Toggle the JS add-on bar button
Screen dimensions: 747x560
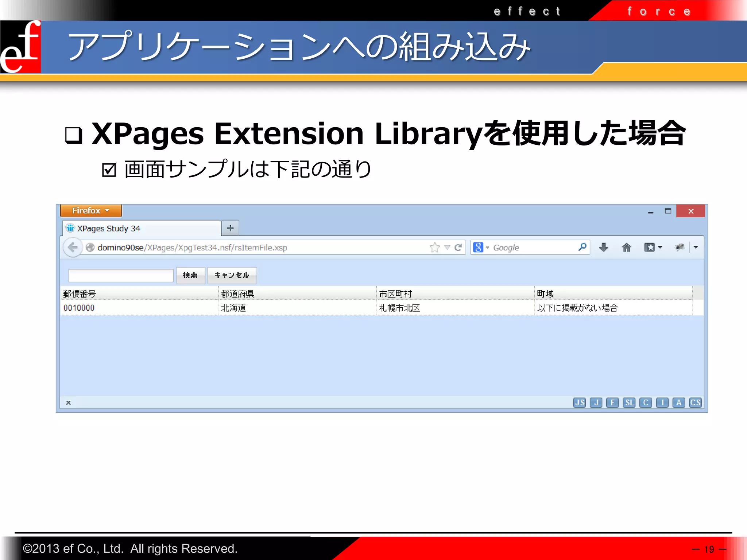(579, 402)
